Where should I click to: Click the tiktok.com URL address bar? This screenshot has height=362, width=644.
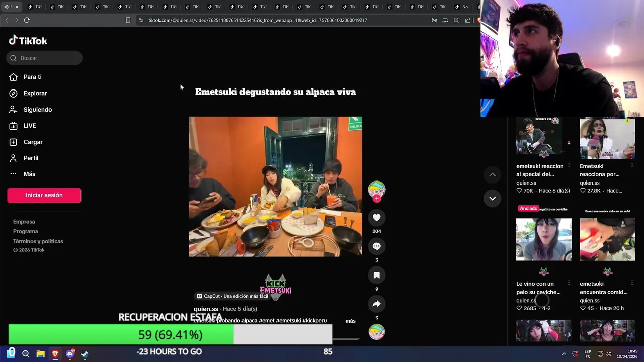point(258,20)
